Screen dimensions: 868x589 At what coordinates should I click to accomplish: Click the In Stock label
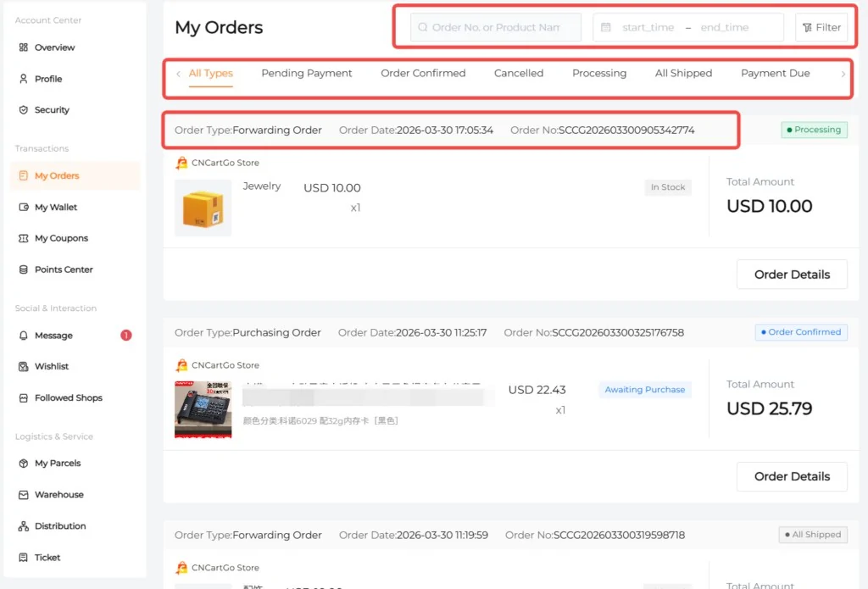click(668, 187)
